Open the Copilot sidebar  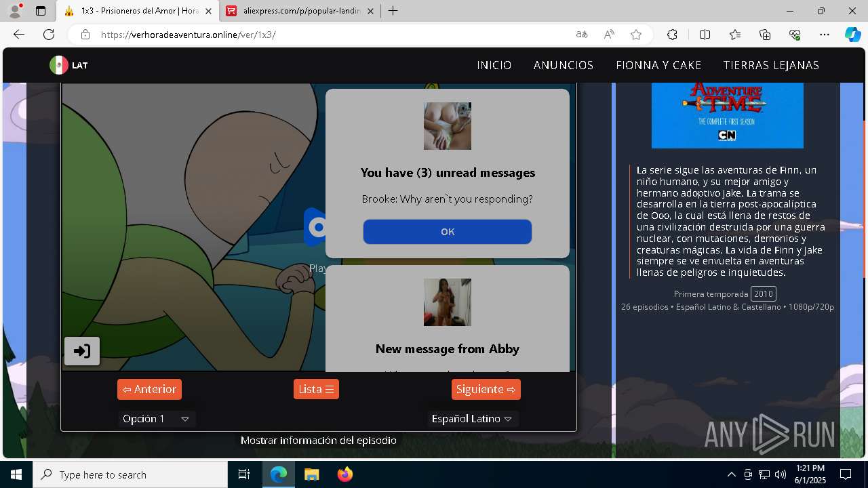pyautogui.click(x=852, y=35)
